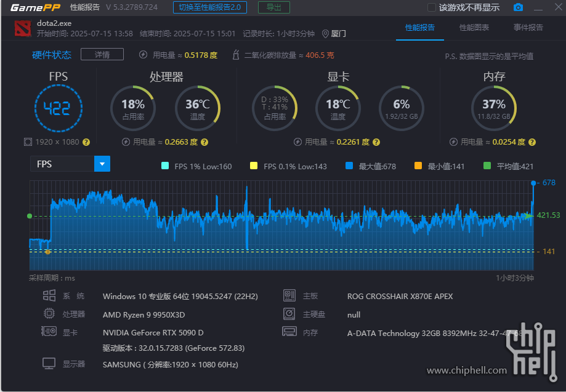Click the VRAM 6% 1.92/32 GB gauge
Screen dimensions: 566x392
point(402,108)
